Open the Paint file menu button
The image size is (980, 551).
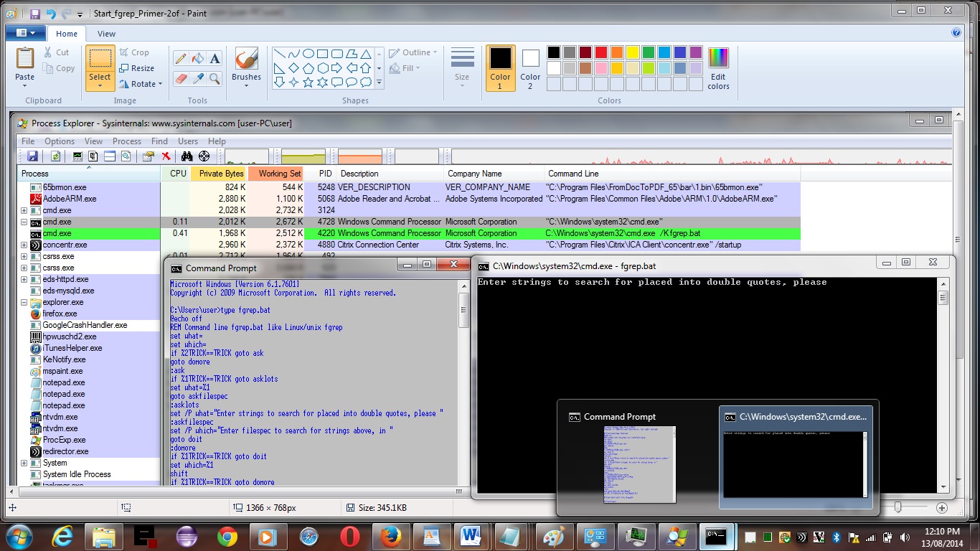[25, 33]
